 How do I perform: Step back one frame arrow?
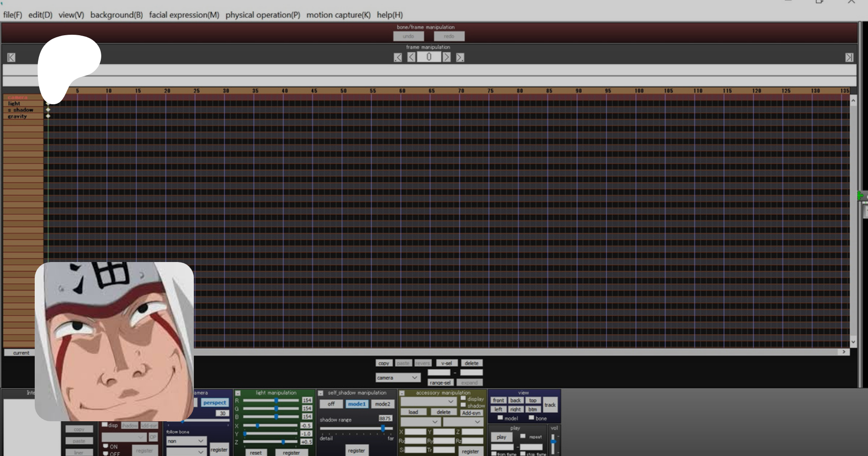point(411,57)
